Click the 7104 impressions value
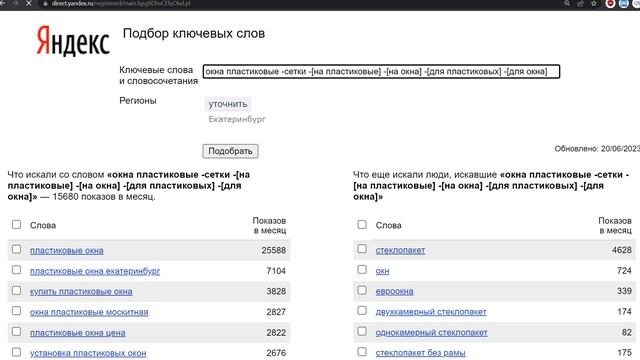 [276, 271]
